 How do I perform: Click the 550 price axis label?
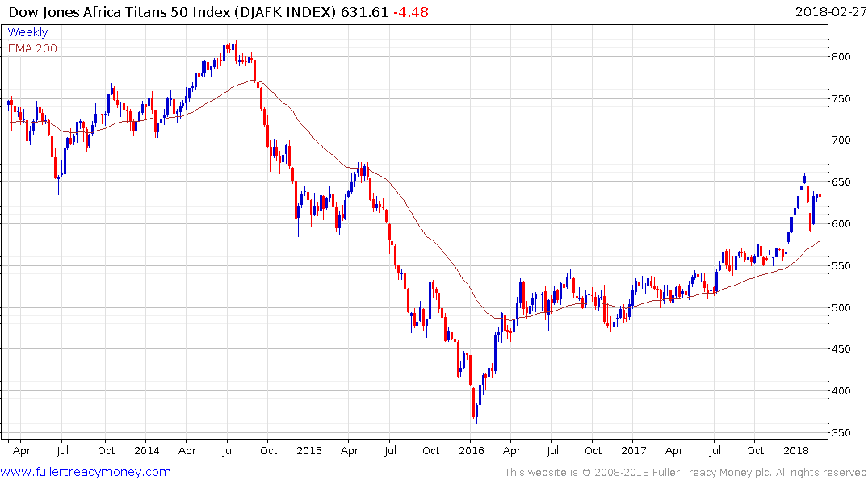pos(841,266)
